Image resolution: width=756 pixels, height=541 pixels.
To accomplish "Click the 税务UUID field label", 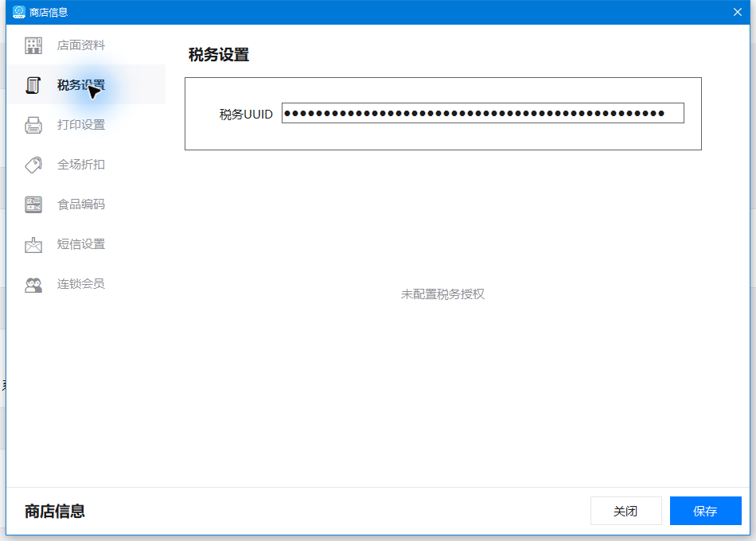I will (246, 115).
